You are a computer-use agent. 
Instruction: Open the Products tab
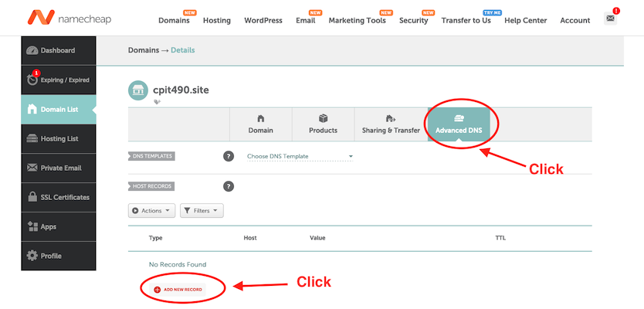(x=323, y=124)
